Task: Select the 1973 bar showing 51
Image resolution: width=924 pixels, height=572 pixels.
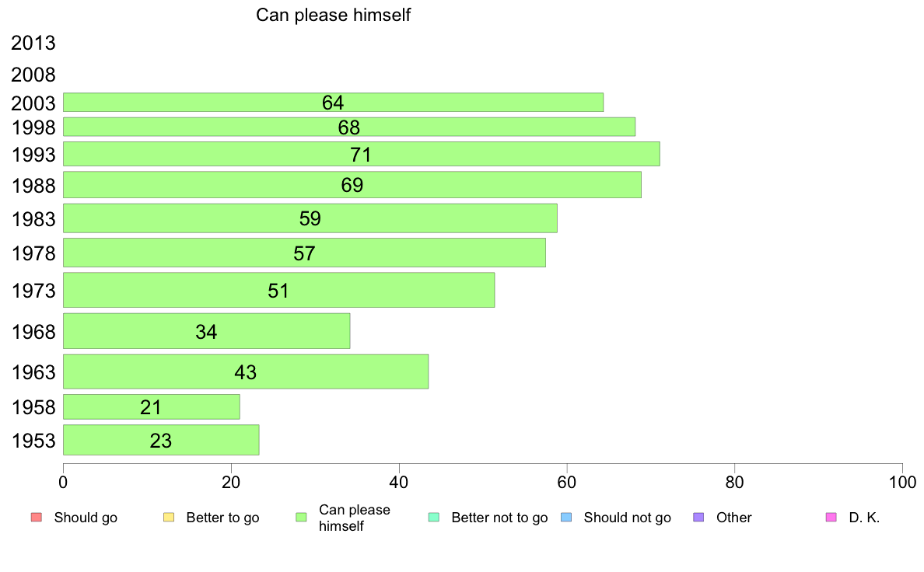Action: click(278, 290)
